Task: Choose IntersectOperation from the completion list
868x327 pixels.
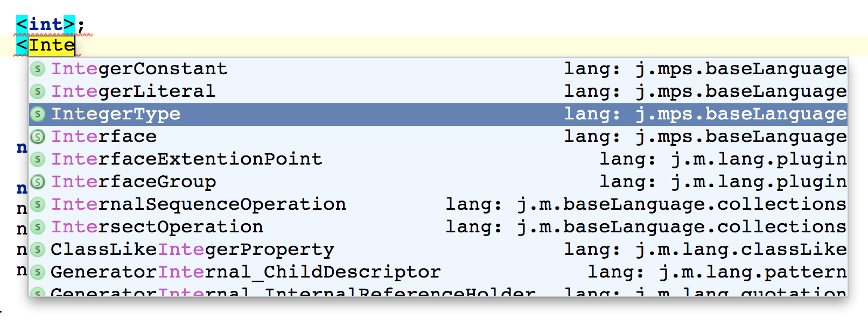Action: [157, 227]
